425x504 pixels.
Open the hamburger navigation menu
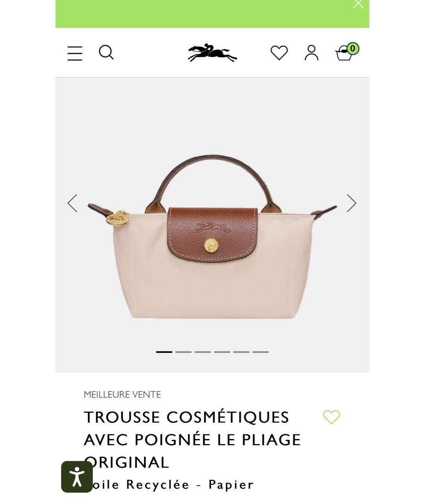75,53
